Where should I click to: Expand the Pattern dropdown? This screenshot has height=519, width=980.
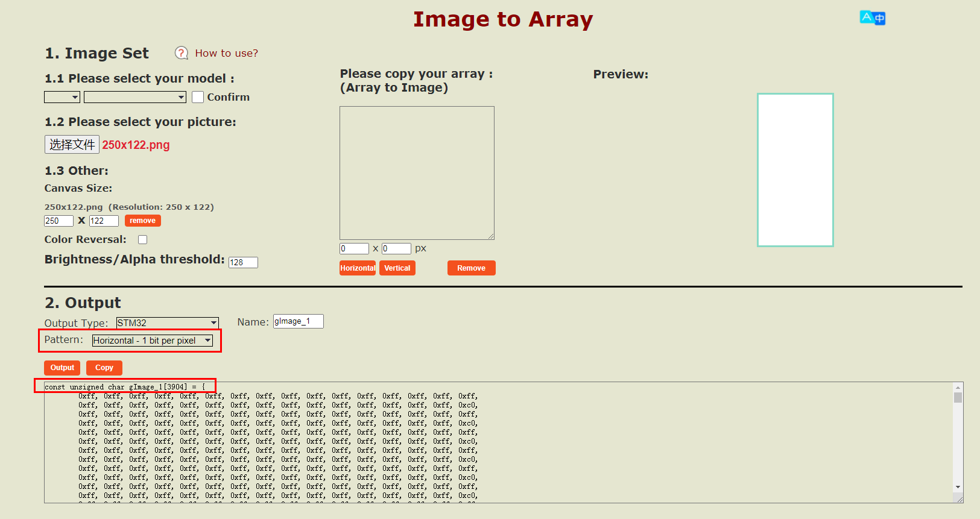pos(152,341)
